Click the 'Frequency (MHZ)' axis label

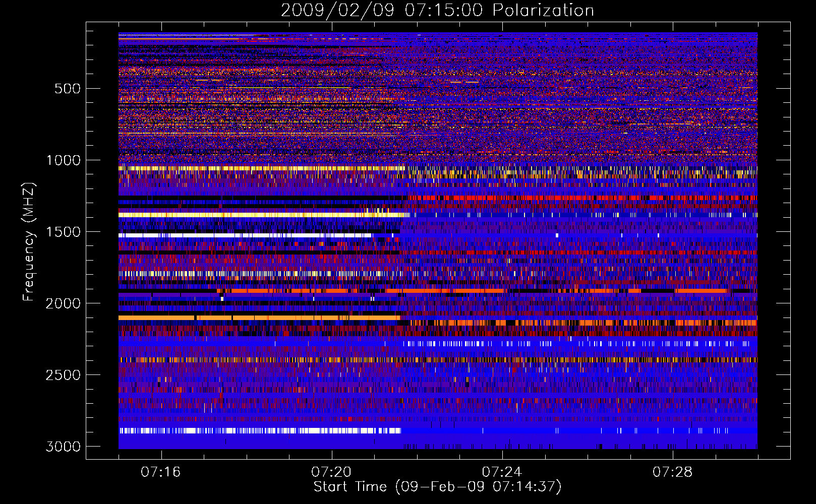click(29, 242)
